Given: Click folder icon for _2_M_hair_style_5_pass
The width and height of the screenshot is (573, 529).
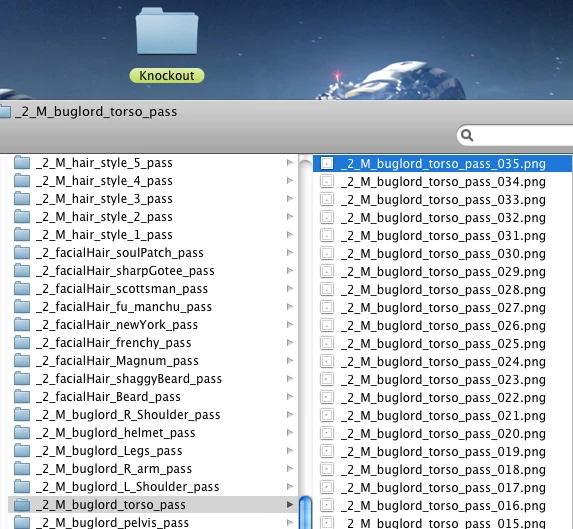Looking at the screenshot, I should click(22, 163).
